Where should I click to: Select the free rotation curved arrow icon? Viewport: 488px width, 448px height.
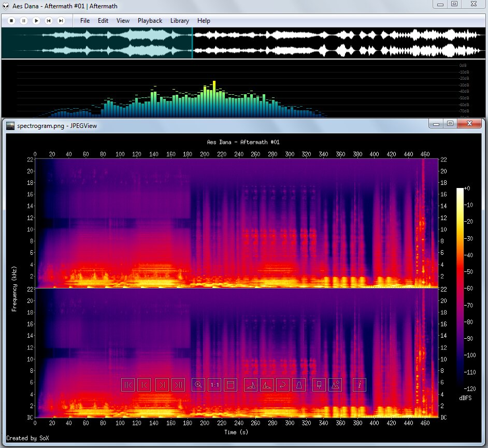click(283, 385)
